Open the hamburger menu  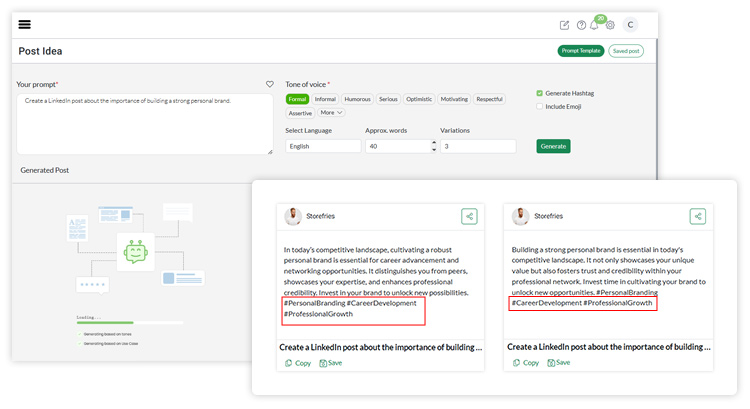coord(24,24)
